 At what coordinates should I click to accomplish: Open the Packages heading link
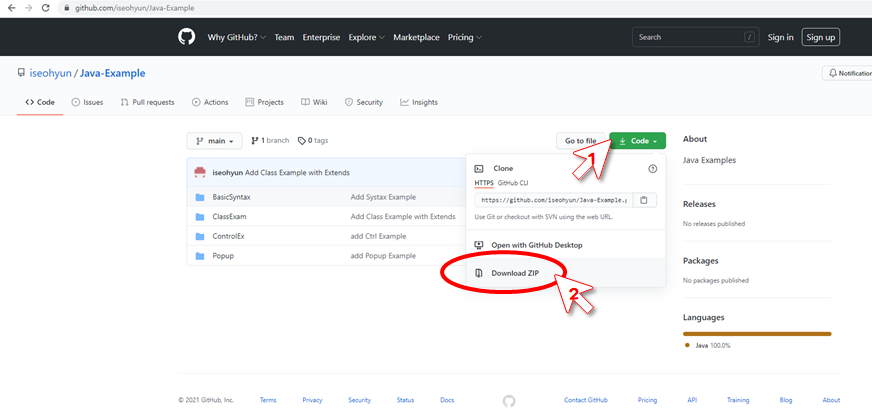click(x=701, y=261)
